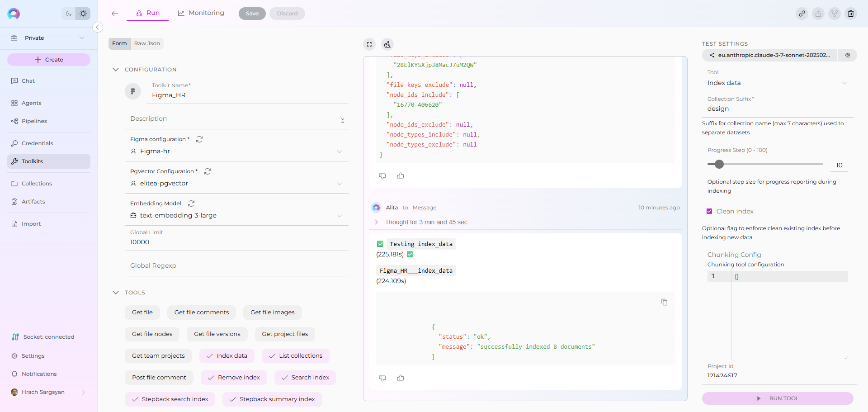Open the Monitoring tab
868x412 pixels.
click(201, 13)
